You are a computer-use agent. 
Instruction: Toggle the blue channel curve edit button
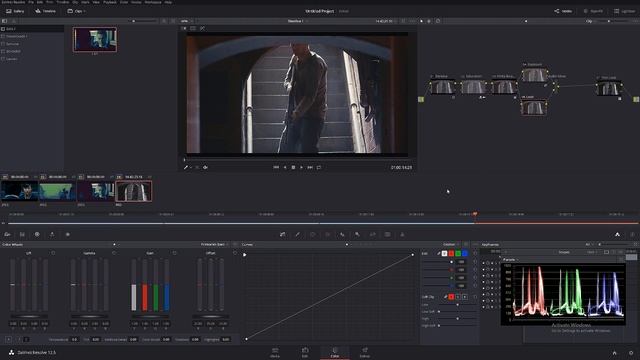[x=464, y=253]
